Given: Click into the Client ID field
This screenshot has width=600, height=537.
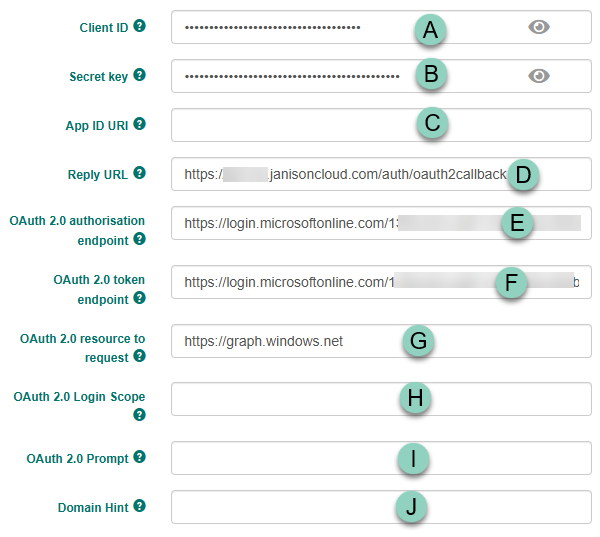Looking at the screenshot, I should tap(300, 27).
